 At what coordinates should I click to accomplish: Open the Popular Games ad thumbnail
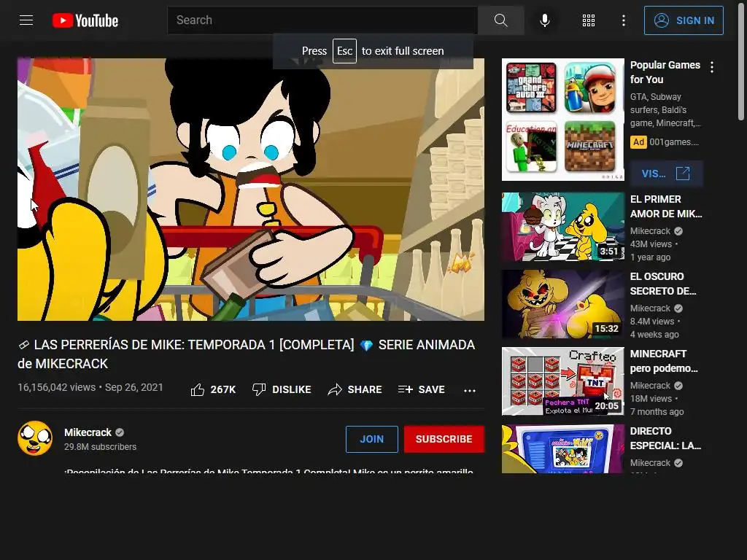point(562,120)
